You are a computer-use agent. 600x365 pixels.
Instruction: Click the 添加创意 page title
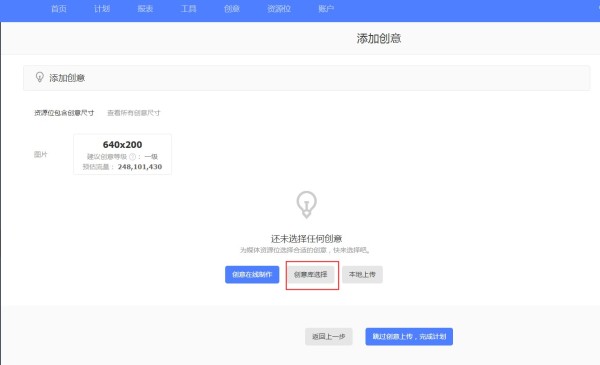click(379, 38)
